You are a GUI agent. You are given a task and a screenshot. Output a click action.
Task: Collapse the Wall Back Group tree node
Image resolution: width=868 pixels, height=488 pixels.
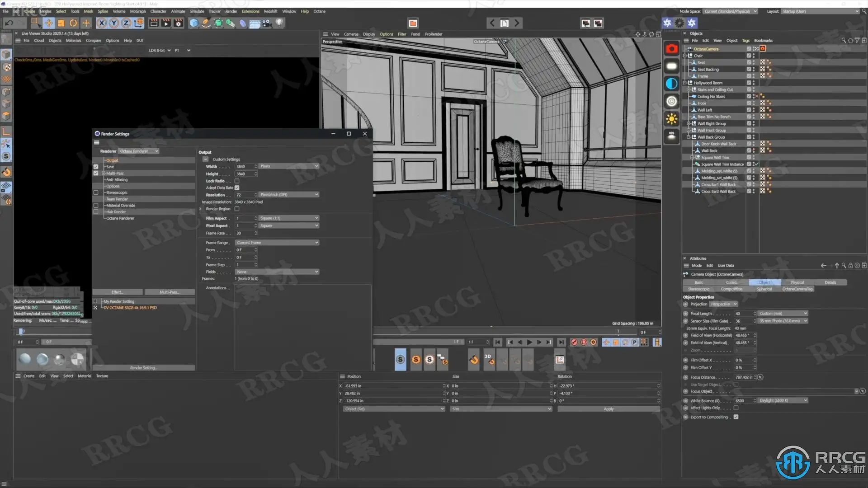tap(689, 137)
